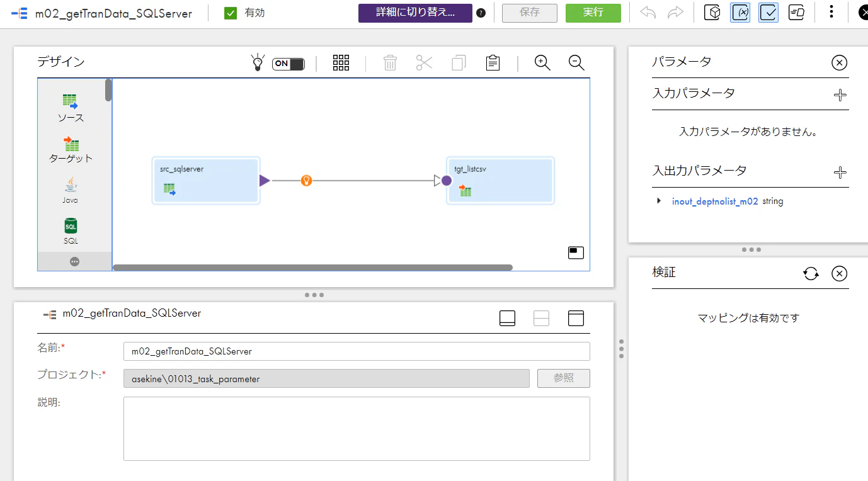Add a new input parameter

840,95
